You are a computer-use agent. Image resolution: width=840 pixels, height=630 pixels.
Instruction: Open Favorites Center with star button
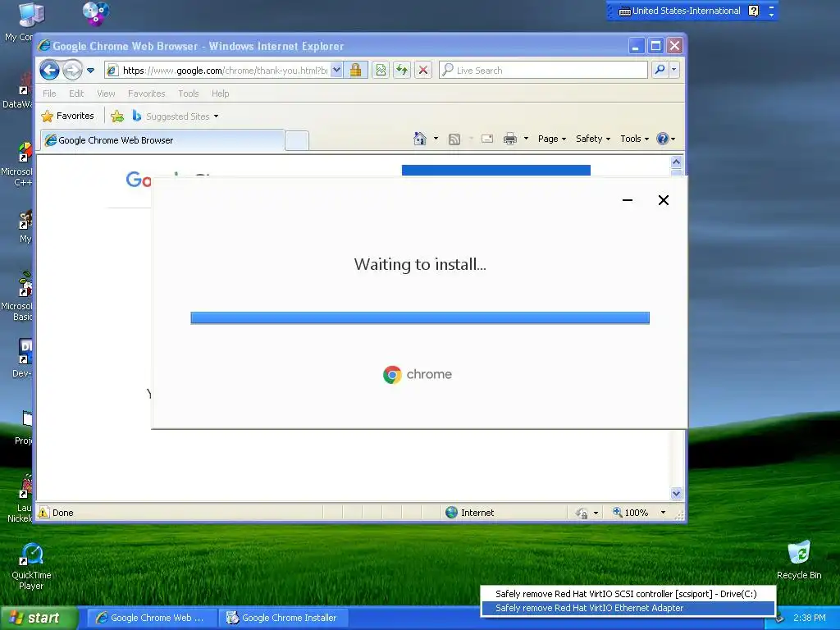[x=67, y=116]
